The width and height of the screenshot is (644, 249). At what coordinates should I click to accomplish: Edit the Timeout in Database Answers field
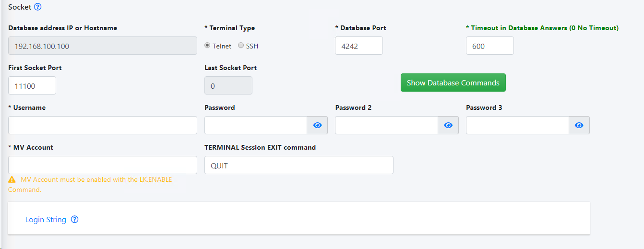[490, 46]
